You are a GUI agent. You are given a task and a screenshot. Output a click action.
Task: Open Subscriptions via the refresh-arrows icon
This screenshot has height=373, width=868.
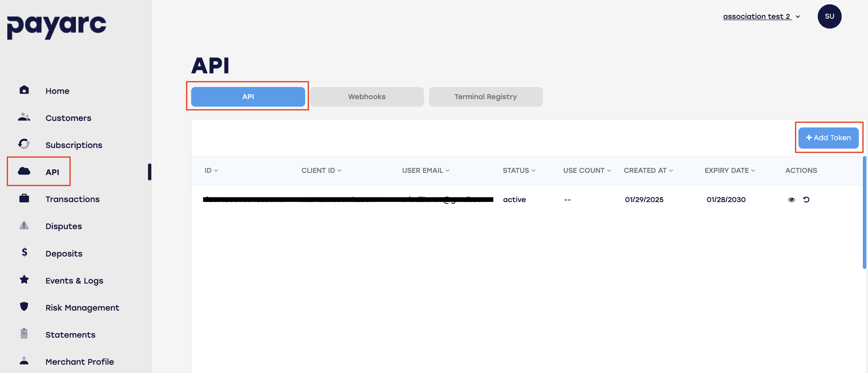(24, 144)
